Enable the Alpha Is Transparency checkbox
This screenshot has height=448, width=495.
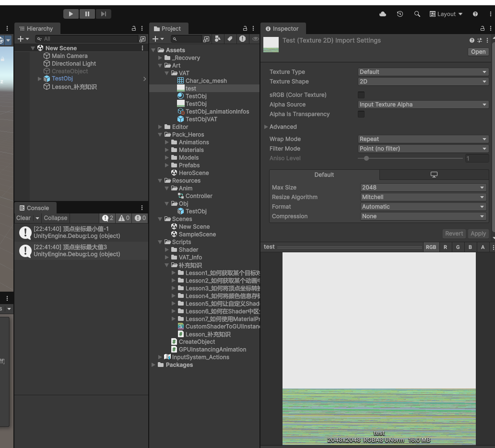361,114
